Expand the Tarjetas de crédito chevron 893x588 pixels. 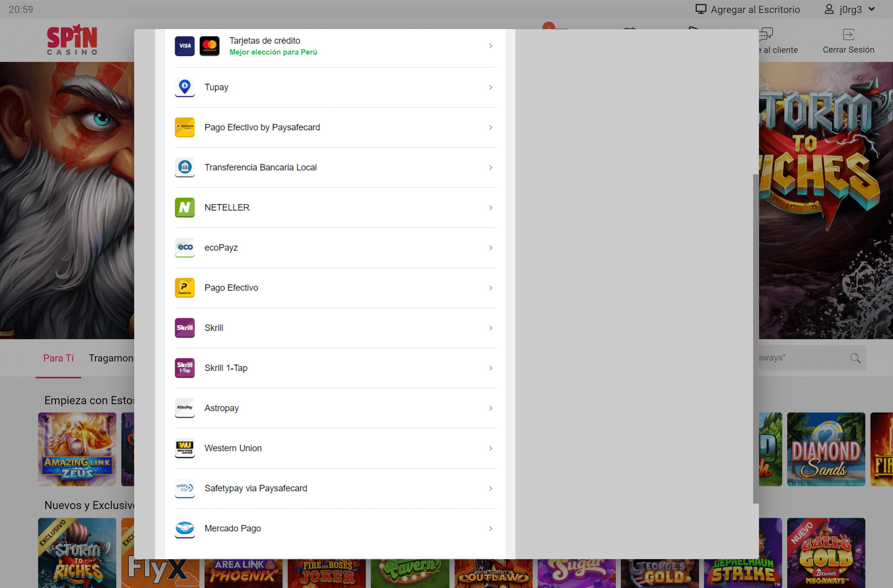click(490, 46)
